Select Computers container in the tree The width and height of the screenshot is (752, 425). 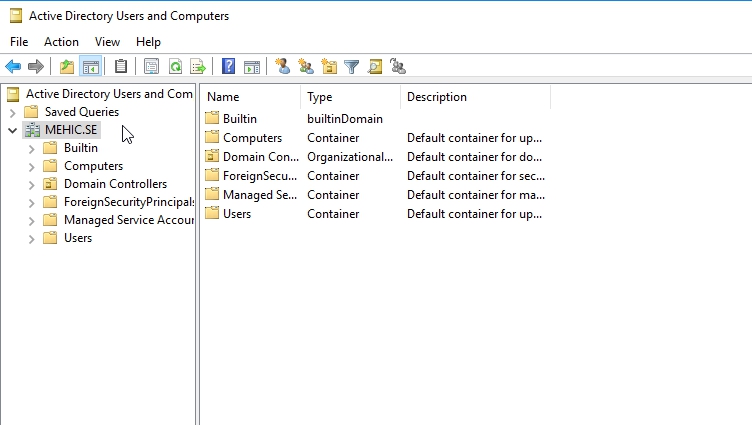[x=93, y=166]
